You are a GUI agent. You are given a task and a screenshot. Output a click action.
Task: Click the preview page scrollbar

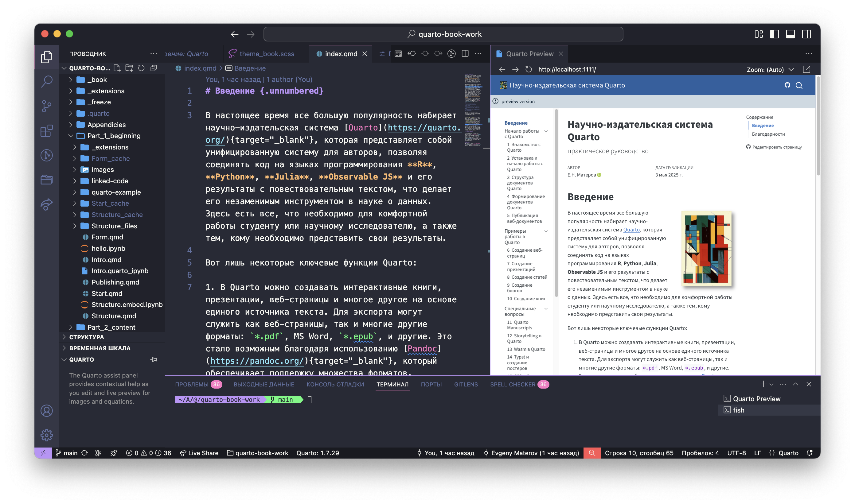818,126
